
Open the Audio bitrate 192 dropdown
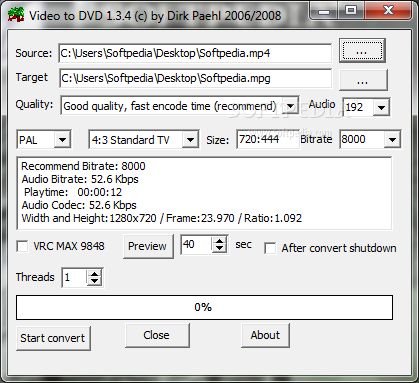381,107
